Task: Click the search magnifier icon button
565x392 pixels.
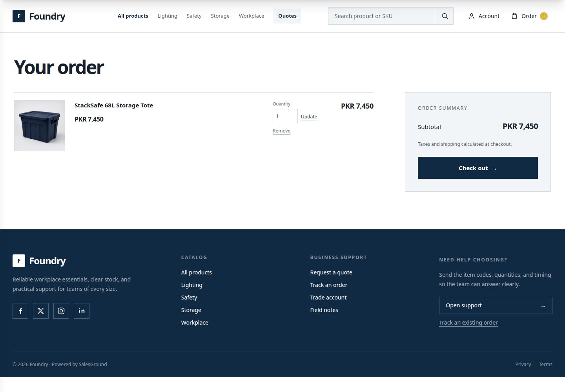Action: tap(445, 16)
